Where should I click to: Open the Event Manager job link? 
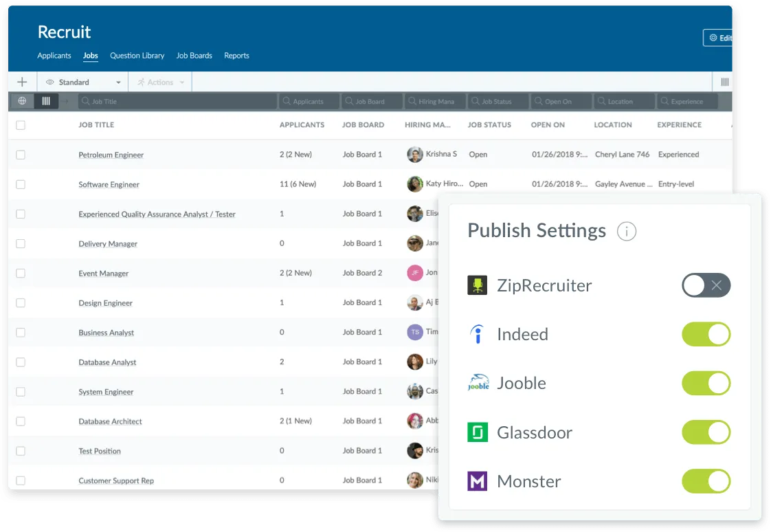click(103, 274)
